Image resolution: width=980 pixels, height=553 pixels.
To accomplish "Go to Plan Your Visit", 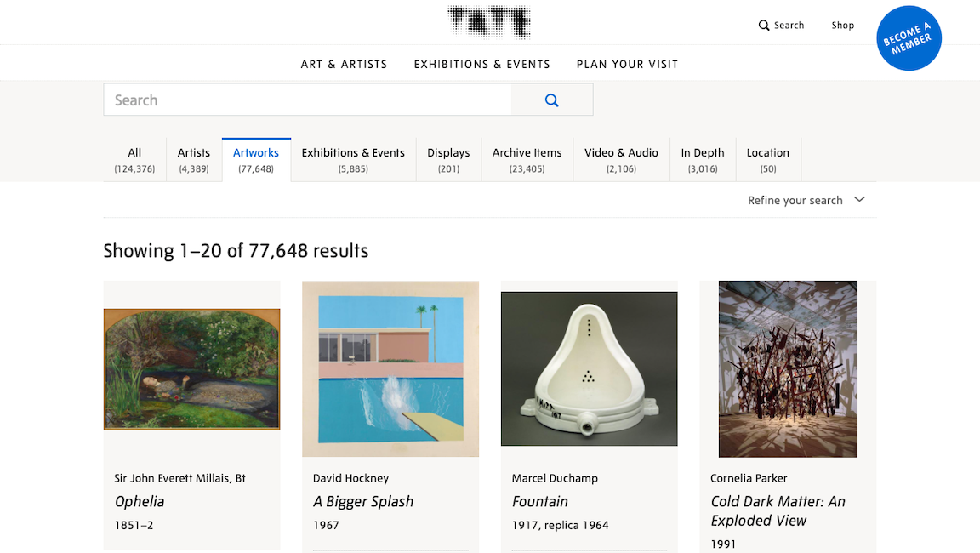I will [627, 64].
